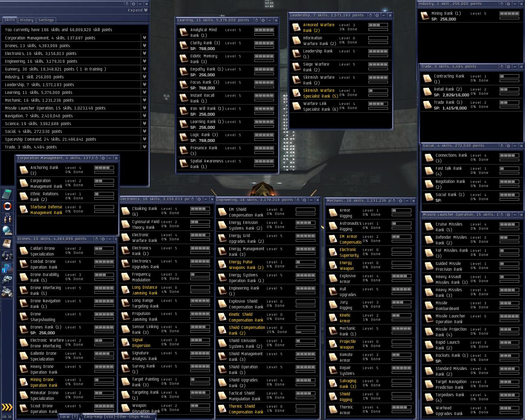The image size is (525, 420).
Task: Click the Siege Warfare skill book icon
Action: [x=296, y=67]
